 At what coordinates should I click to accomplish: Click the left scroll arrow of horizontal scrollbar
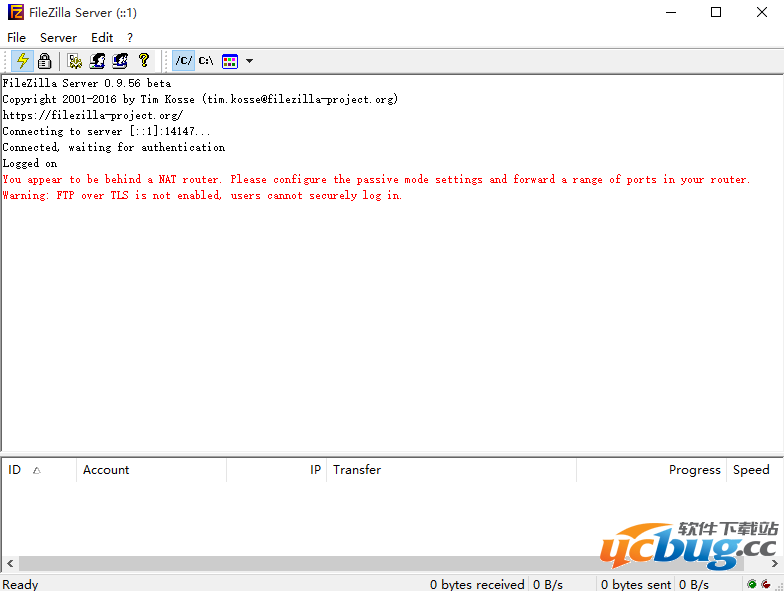[10, 564]
